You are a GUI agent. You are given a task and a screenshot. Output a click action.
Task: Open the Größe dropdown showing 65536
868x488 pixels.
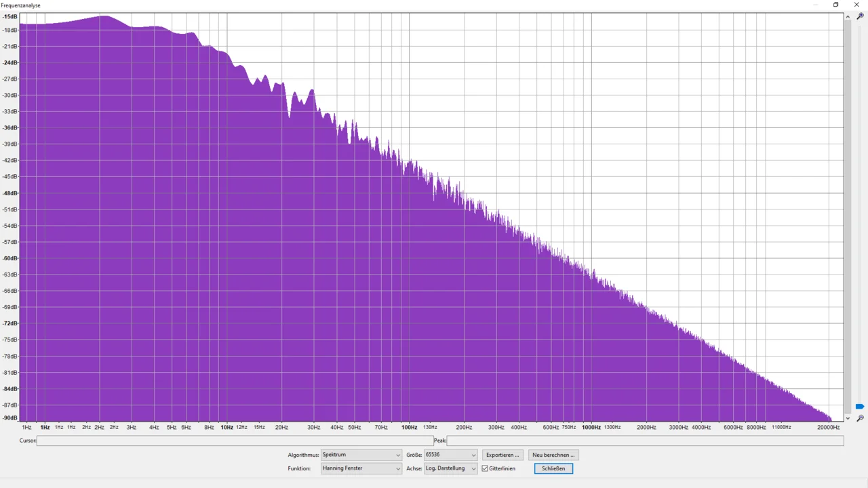pos(450,455)
